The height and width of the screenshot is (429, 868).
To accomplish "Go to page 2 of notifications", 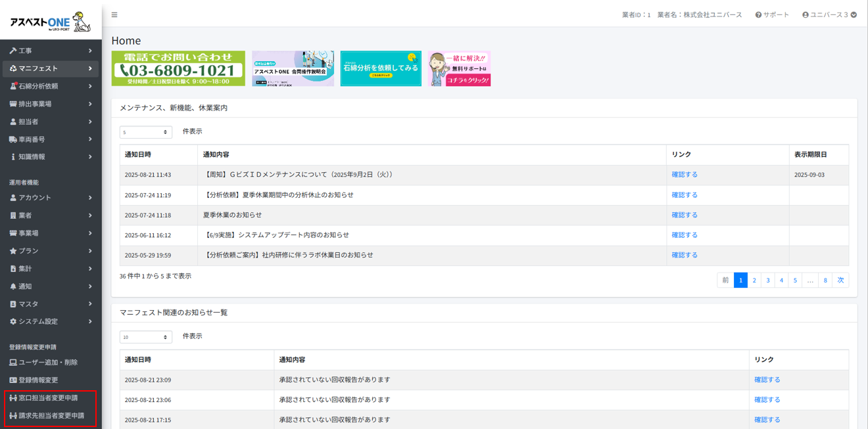I will pos(754,281).
